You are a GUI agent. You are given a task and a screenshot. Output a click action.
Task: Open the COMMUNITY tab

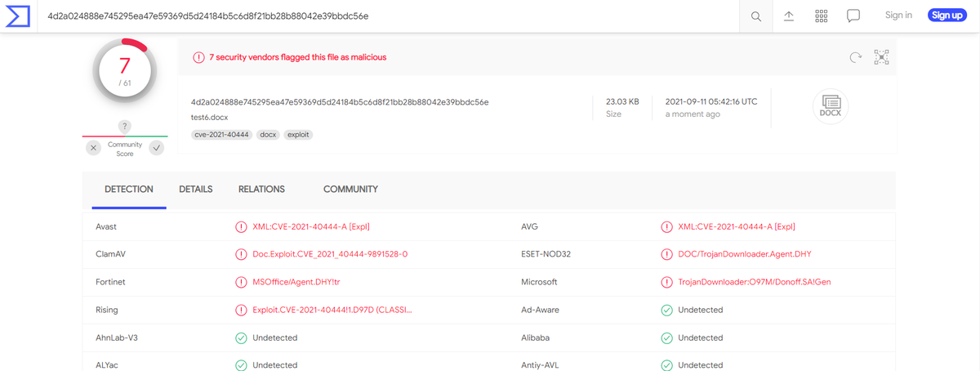coord(350,189)
